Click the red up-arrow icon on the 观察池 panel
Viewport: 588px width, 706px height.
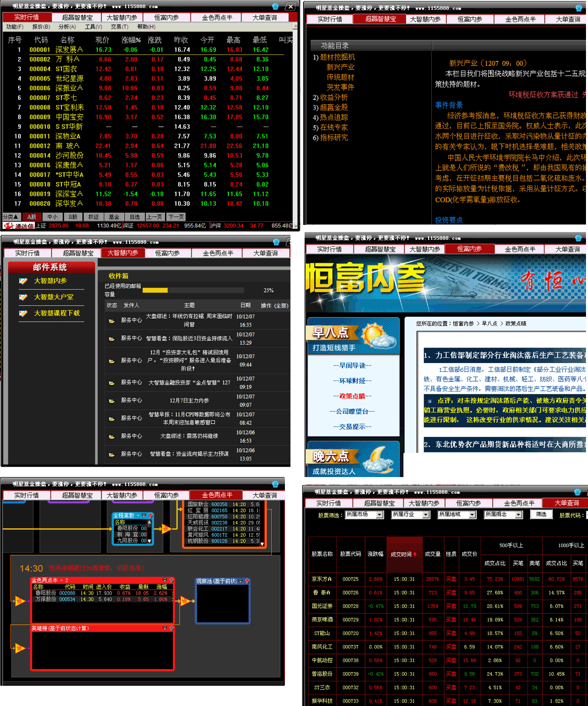click(x=247, y=581)
